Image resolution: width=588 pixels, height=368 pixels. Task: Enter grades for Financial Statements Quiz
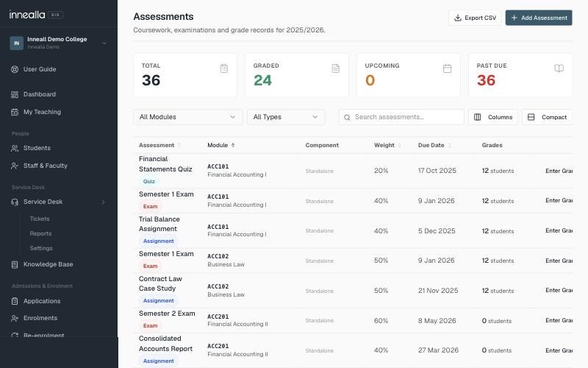(x=559, y=171)
